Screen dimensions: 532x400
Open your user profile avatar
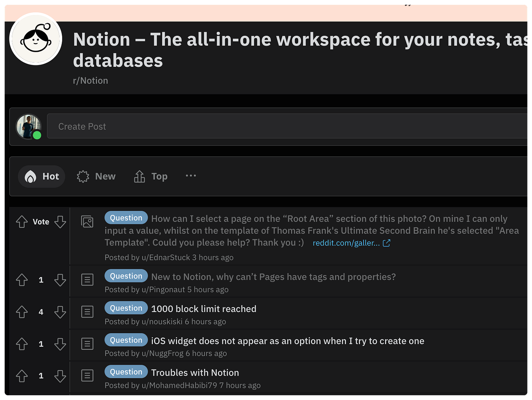pos(28,127)
